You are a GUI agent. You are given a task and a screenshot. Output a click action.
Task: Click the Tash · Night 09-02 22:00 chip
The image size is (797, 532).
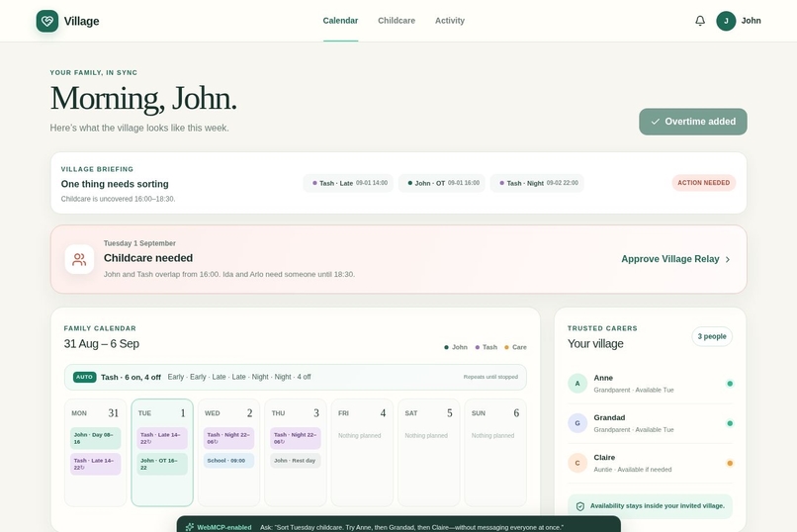537,183
